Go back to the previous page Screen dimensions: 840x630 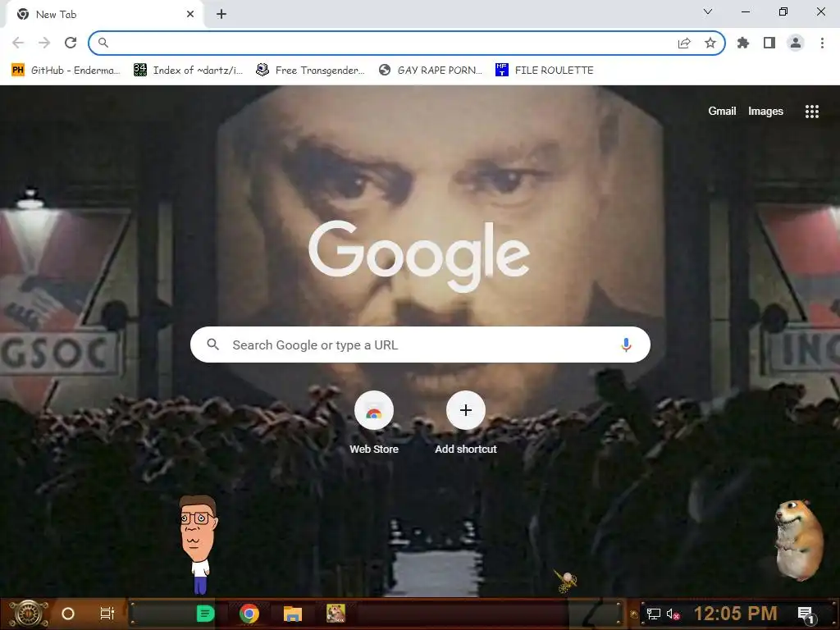click(x=18, y=43)
